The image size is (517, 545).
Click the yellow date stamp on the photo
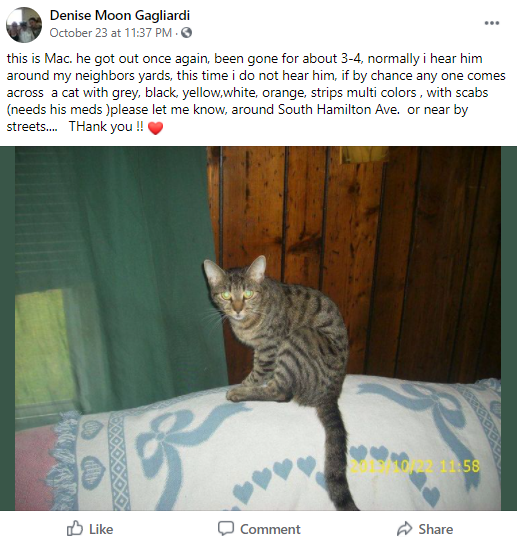pyautogui.click(x=415, y=466)
